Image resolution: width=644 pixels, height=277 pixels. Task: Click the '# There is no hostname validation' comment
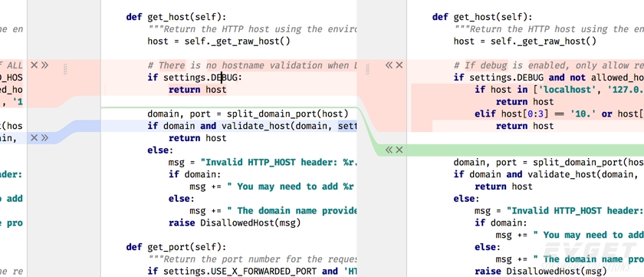pyautogui.click(x=252, y=65)
